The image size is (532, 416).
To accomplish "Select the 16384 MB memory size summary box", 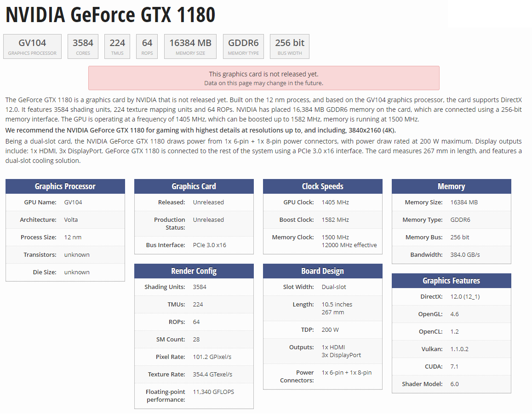I will click(x=190, y=46).
